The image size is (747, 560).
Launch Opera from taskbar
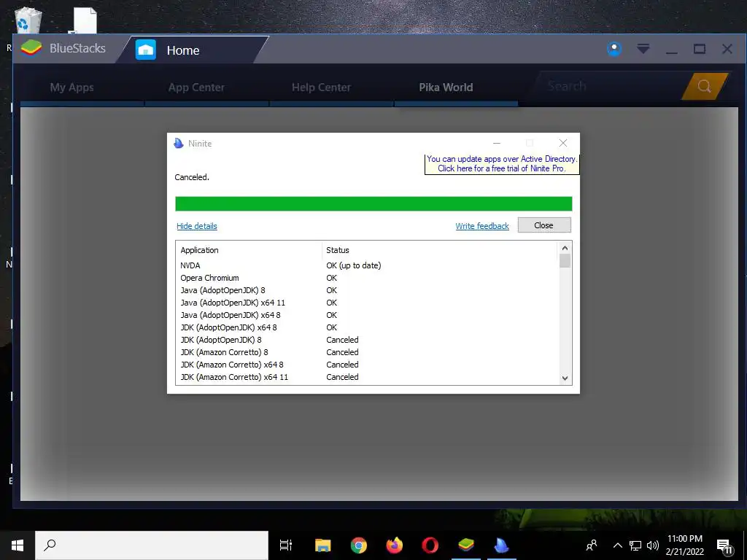(x=430, y=545)
